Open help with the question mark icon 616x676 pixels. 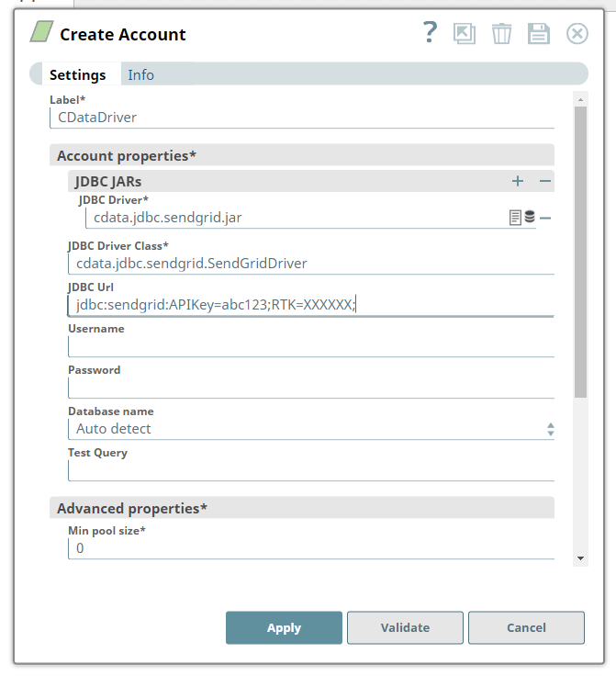coord(430,33)
